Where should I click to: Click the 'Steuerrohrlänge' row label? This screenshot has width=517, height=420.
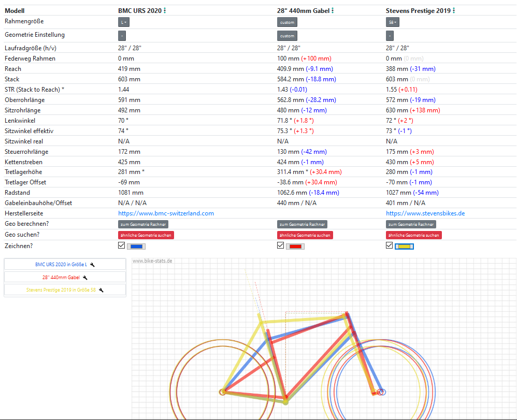(x=26, y=152)
